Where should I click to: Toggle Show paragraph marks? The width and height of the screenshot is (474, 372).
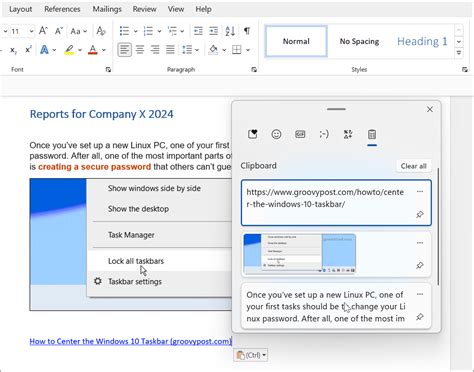pos(247,31)
